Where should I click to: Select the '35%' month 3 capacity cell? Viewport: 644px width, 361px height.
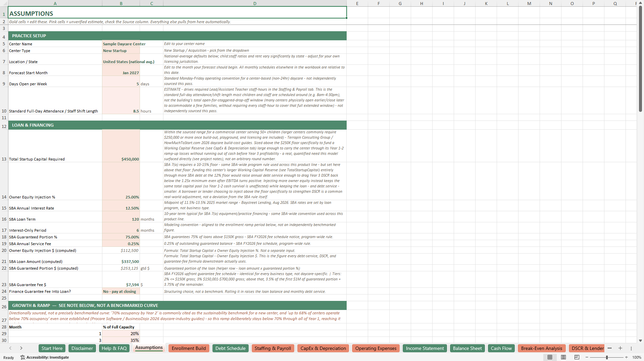(121, 340)
